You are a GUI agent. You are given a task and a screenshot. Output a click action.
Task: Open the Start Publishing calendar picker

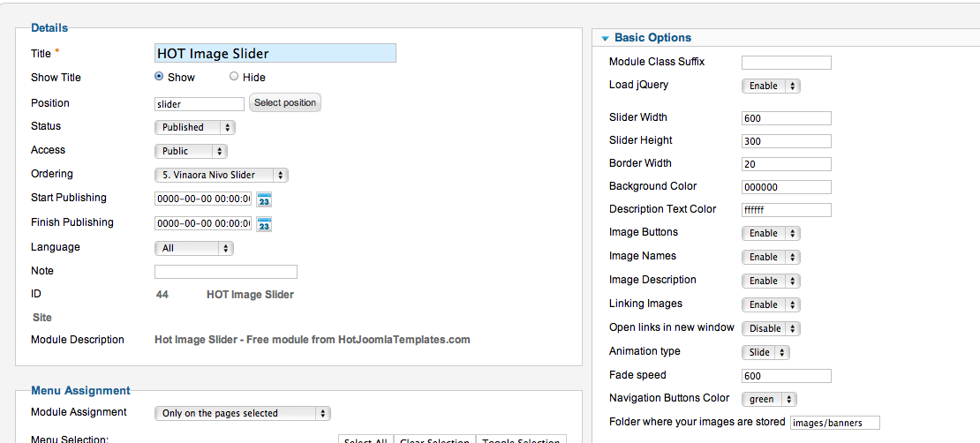pos(264,200)
